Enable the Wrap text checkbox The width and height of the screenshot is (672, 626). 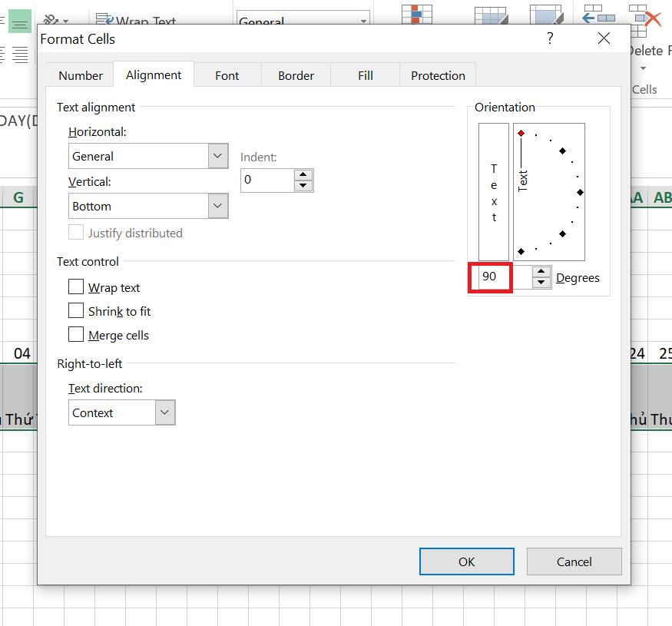[x=76, y=287]
